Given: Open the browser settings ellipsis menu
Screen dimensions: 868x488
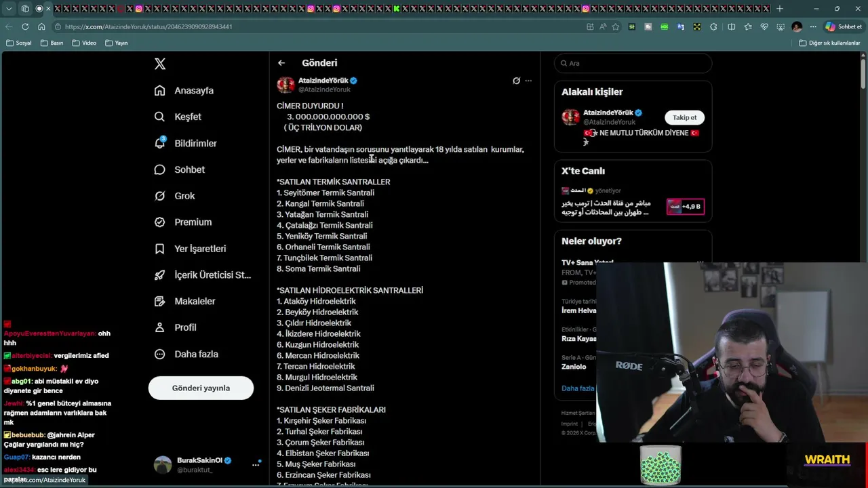Looking at the screenshot, I should tap(813, 26).
